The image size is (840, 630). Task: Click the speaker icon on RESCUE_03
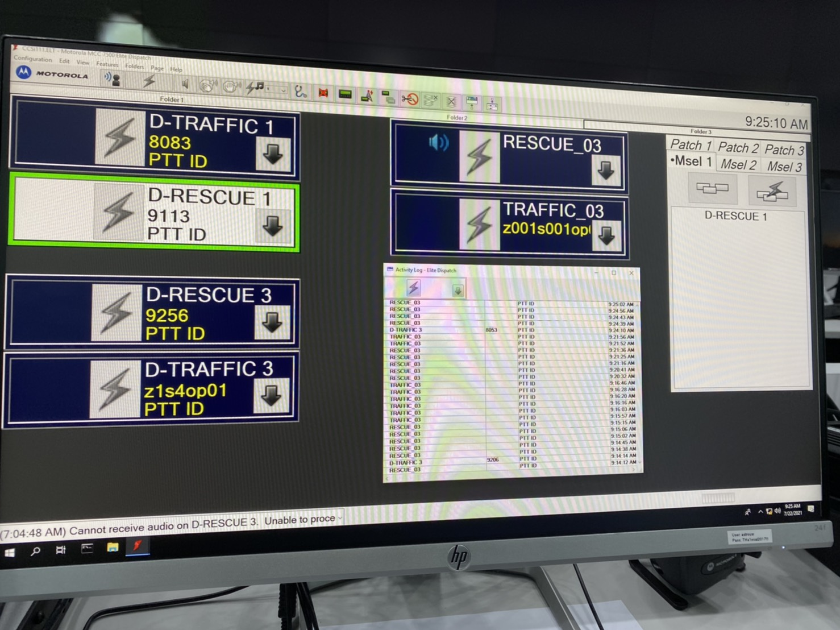click(x=438, y=143)
